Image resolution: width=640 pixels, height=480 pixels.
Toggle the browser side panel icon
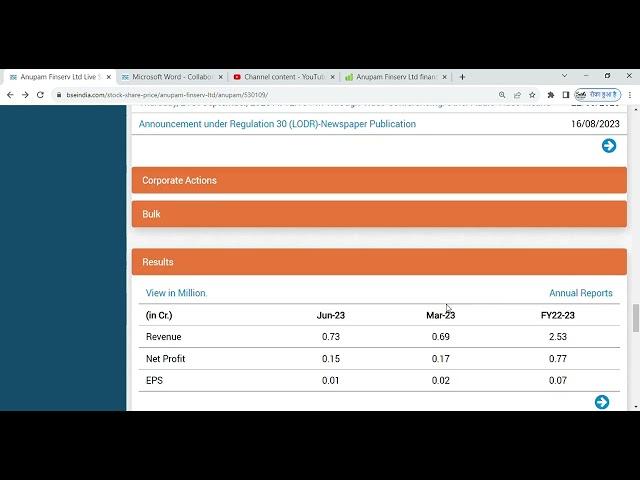point(566,95)
